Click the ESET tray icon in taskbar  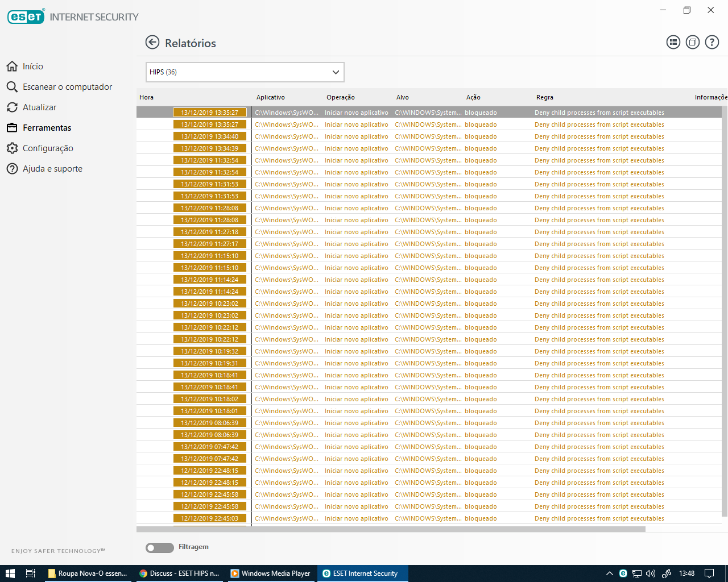(623, 573)
